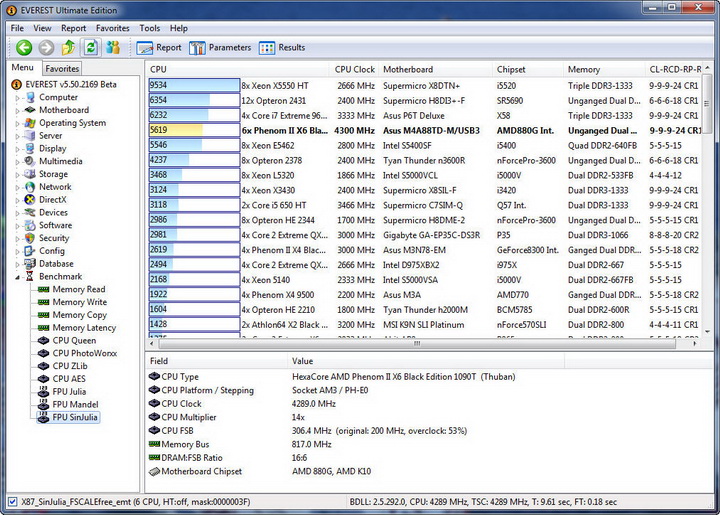Click the Up level arrow icon
720x515 pixels.
point(68,47)
